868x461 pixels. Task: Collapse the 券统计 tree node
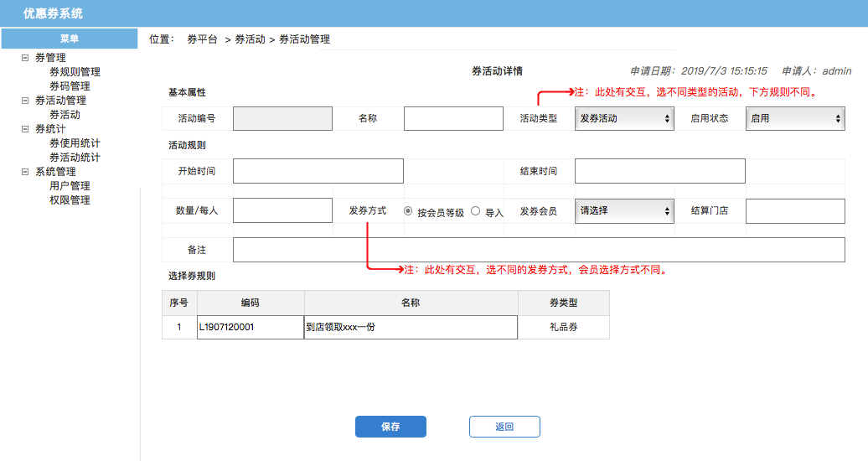click(x=25, y=129)
